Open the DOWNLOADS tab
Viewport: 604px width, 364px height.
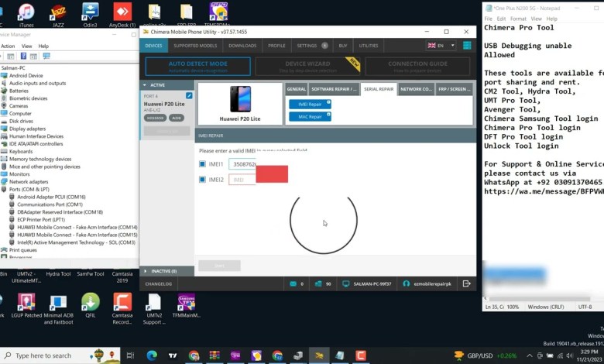tap(242, 46)
